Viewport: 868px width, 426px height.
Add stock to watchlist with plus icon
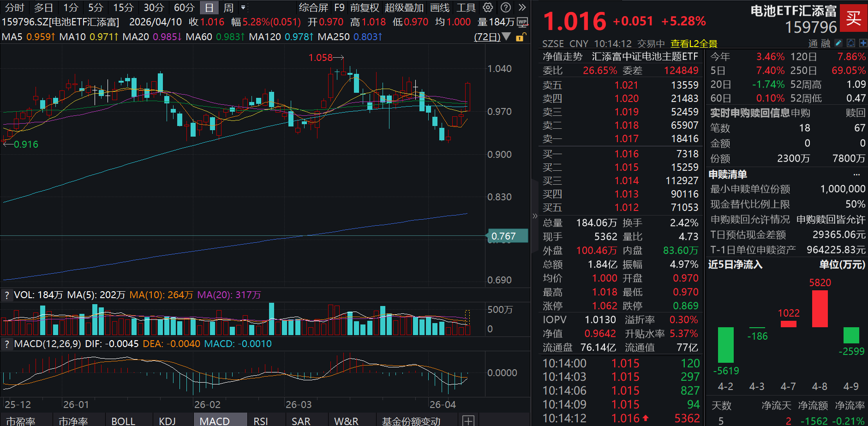click(862, 43)
